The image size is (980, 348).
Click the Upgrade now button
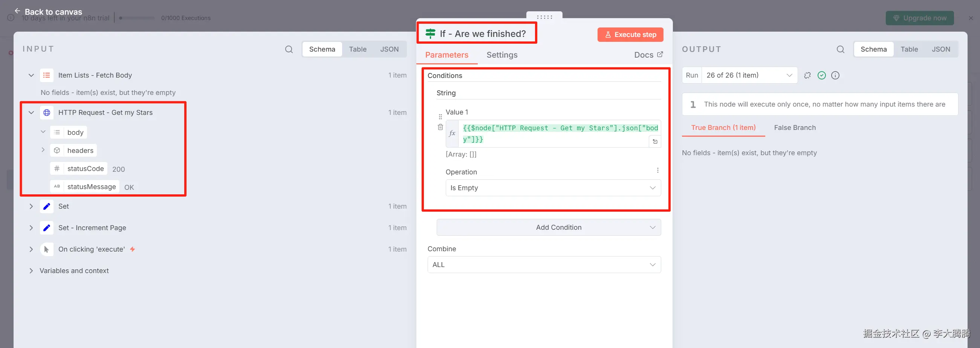[919, 18]
